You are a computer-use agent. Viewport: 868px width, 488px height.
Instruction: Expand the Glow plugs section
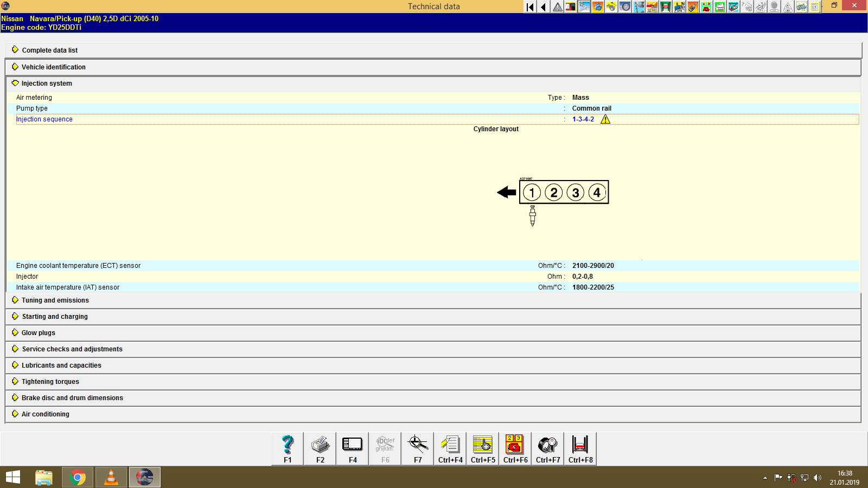pyautogui.click(x=37, y=332)
